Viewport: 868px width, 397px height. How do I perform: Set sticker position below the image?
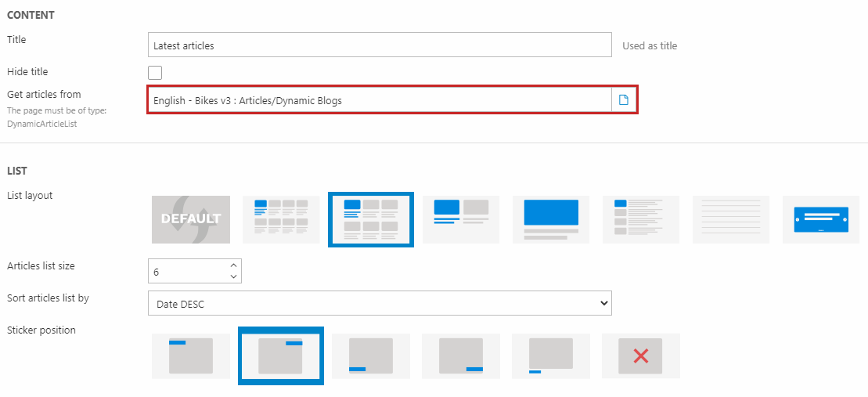(551, 355)
